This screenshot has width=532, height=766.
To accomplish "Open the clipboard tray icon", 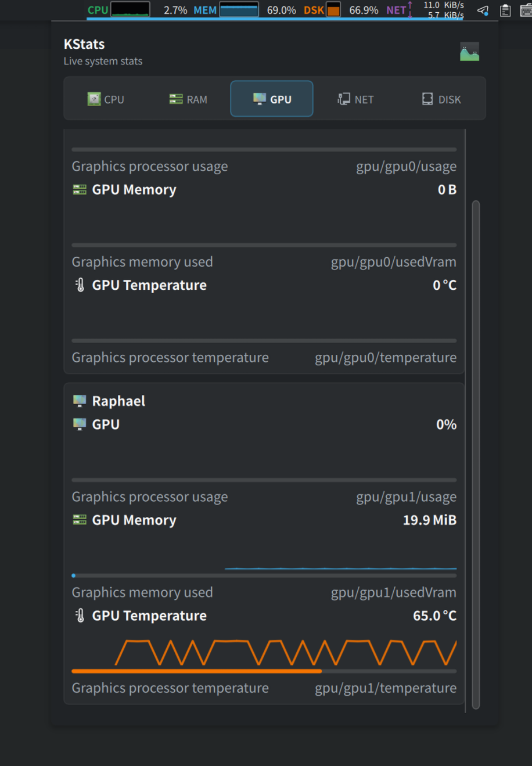I will coord(505,10).
